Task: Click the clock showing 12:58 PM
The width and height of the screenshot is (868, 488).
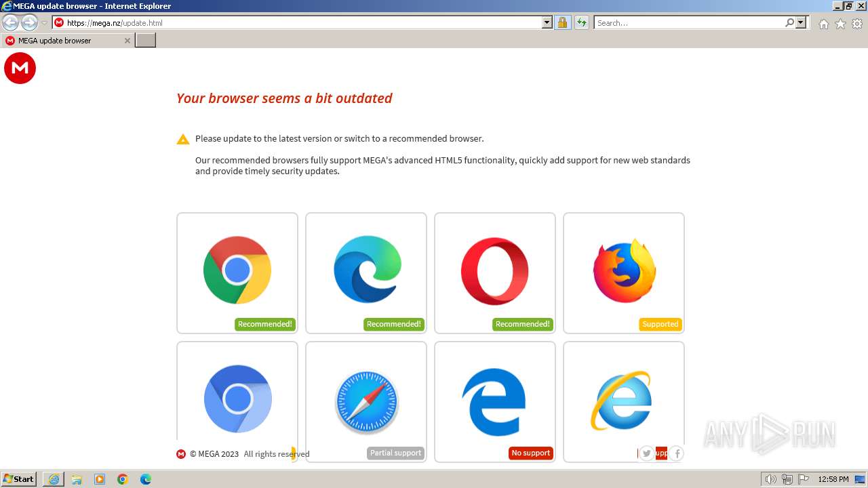Action: pyautogui.click(x=833, y=479)
